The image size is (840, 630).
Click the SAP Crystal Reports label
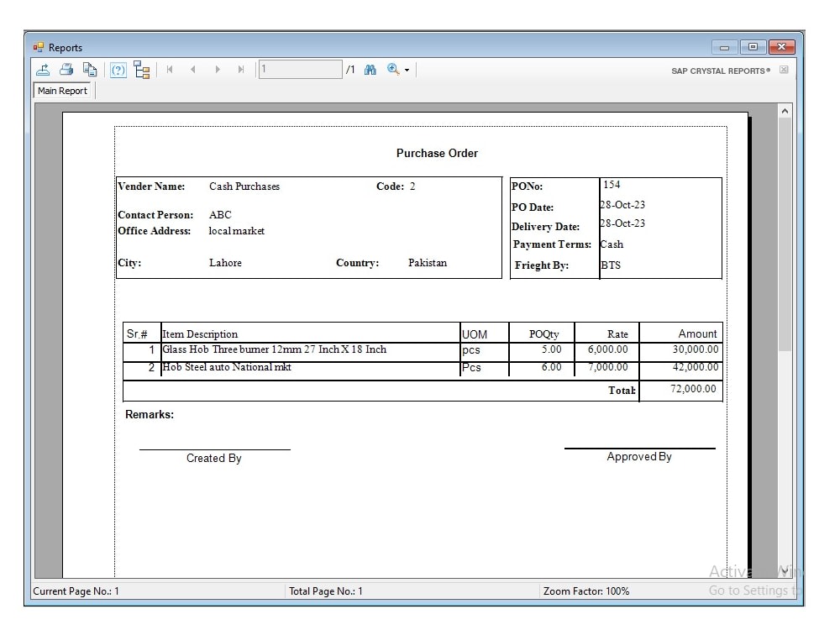click(721, 71)
